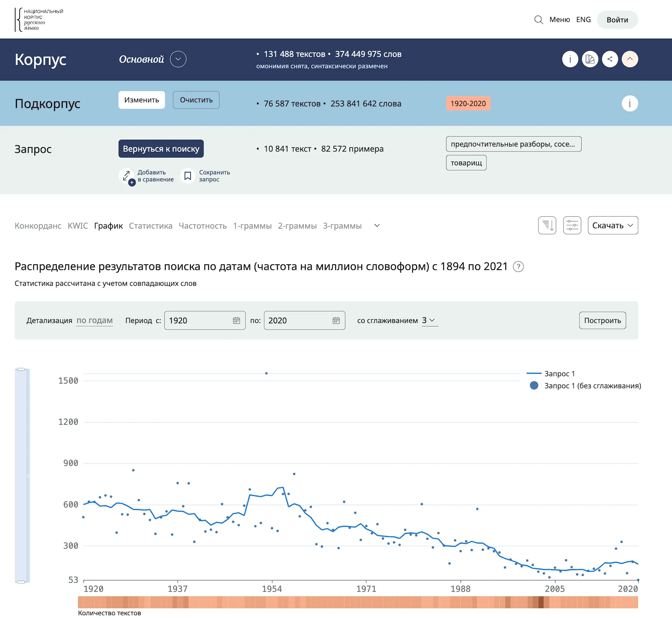Viewport: 672px width, 618px height.
Task: Click the period end field 2020
Action: click(304, 320)
